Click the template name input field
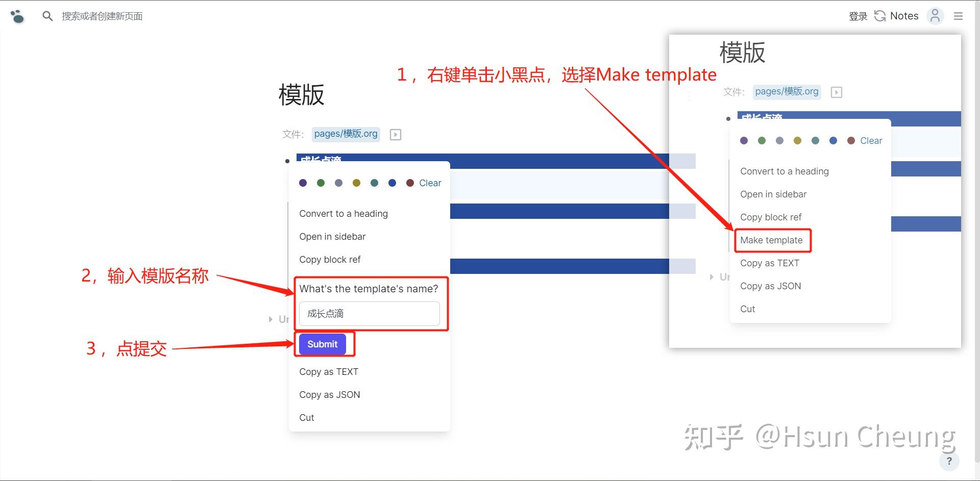The image size is (980, 481). 370,313
